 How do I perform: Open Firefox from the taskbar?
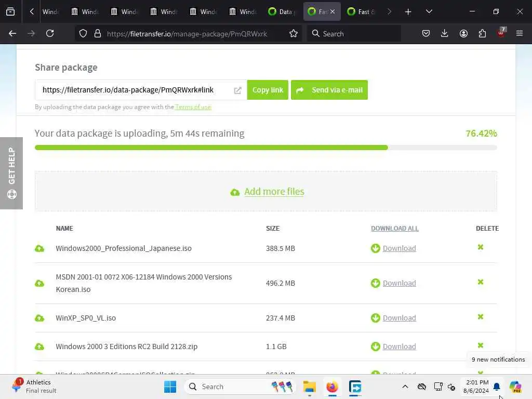click(332, 387)
